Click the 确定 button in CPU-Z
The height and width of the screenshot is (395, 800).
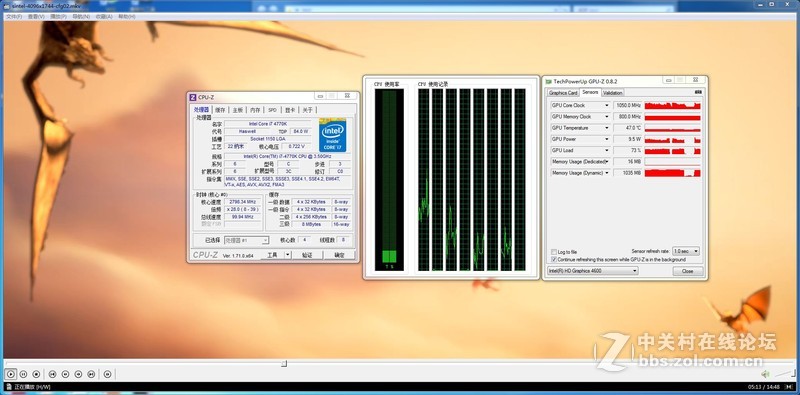click(x=339, y=255)
